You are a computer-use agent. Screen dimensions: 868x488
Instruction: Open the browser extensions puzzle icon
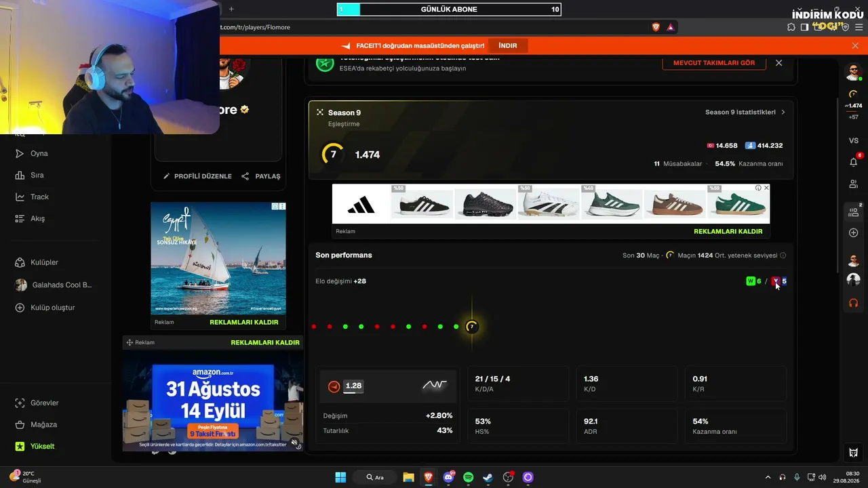tap(791, 27)
